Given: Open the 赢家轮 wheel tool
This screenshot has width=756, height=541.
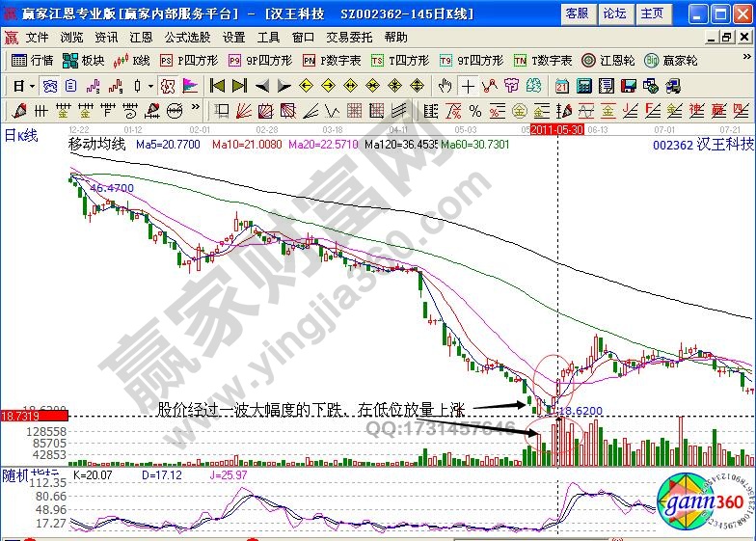Looking at the screenshot, I should tap(671, 60).
